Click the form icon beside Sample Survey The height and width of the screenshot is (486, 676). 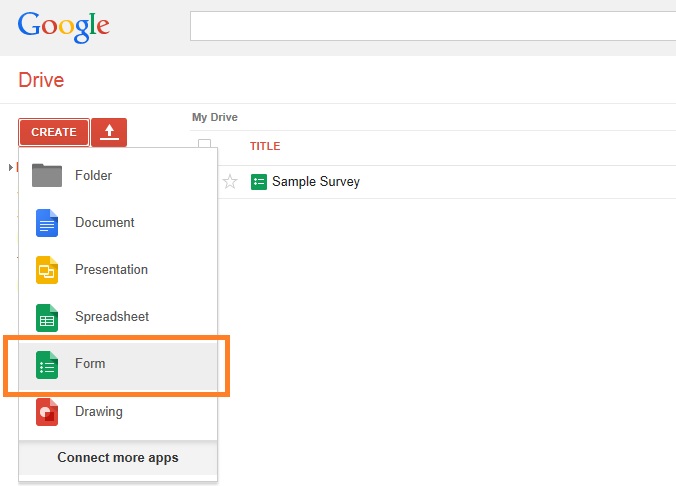click(x=259, y=182)
